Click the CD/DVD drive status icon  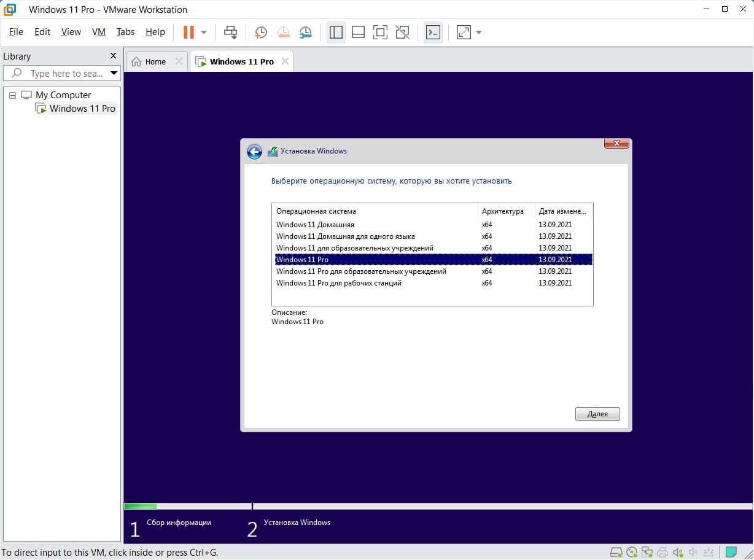click(x=632, y=552)
